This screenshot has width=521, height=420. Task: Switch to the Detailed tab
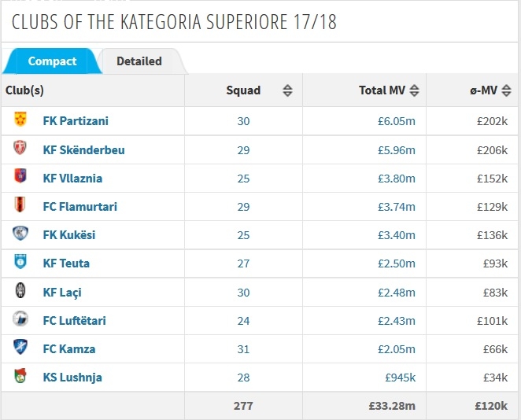pos(139,61)
